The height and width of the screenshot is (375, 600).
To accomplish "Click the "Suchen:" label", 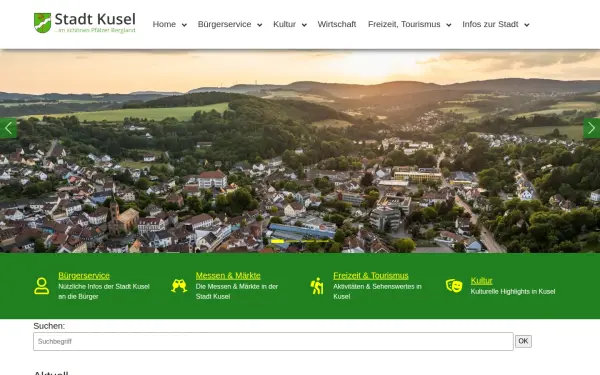I will click(49, 326).
